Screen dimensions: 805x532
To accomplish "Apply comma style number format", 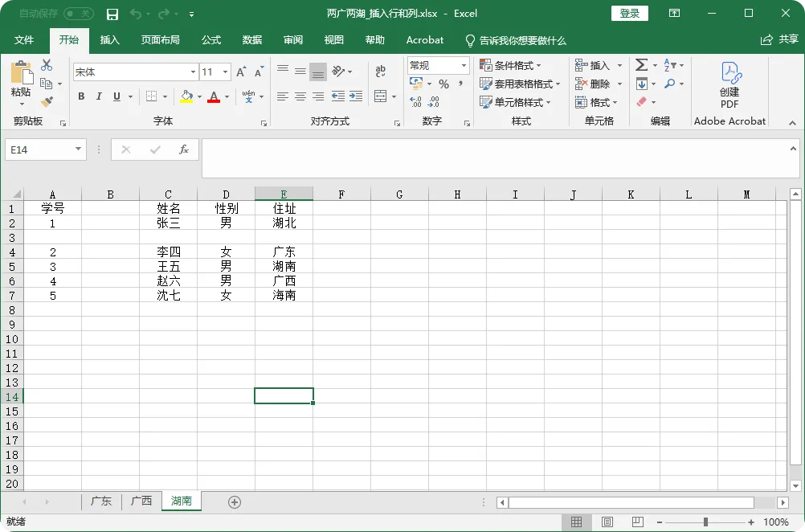I will [x=460, y=84].
